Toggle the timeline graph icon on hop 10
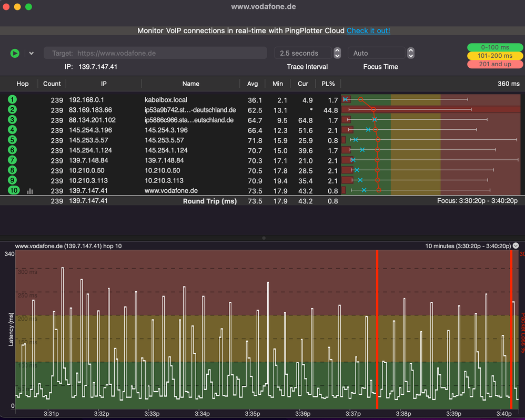Viewport: 525px width, 420px height. (30, 191)
